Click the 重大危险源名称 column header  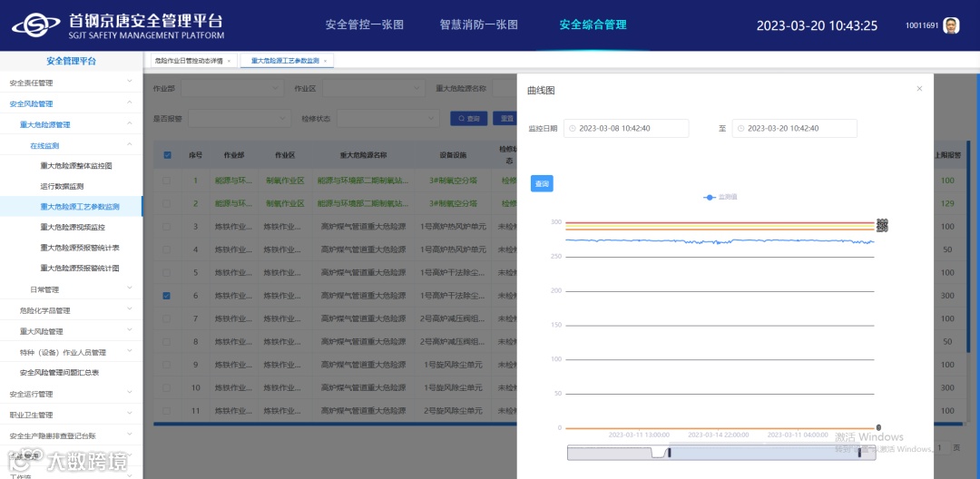(363, 155)
